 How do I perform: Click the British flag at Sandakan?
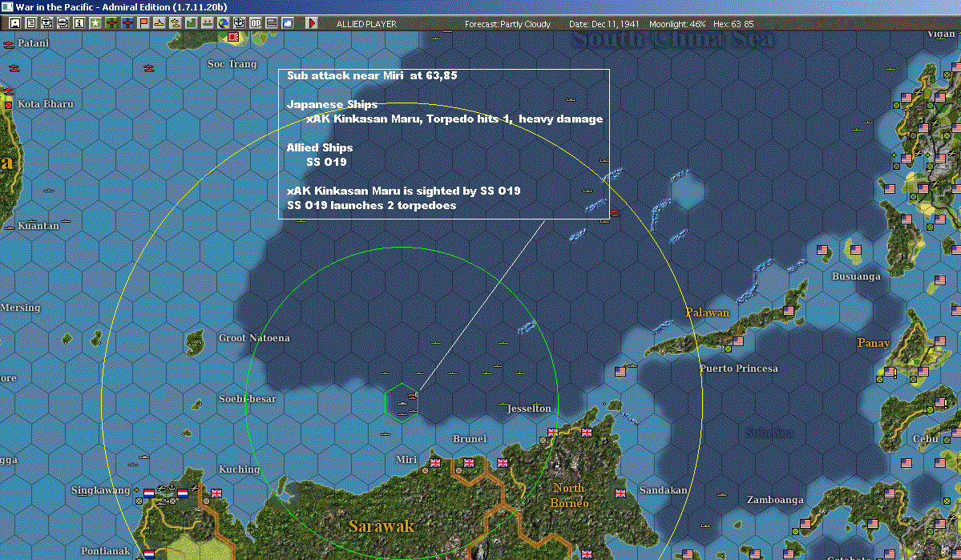coord(620,493)
